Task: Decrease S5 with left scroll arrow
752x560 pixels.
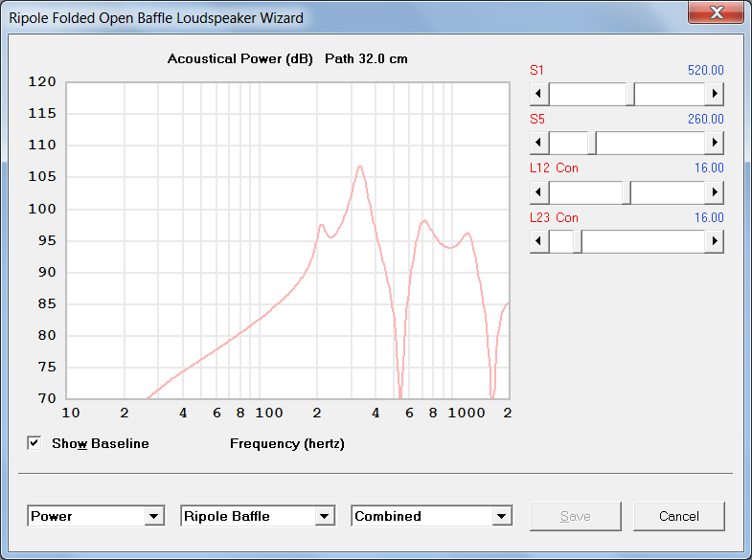Action: (x=539, y=143)
